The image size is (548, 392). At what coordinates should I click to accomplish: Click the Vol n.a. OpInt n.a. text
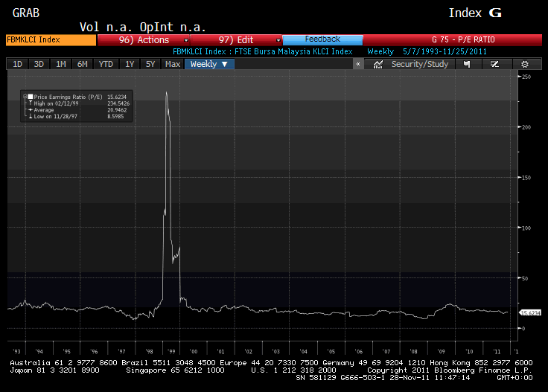coord(143,27)
